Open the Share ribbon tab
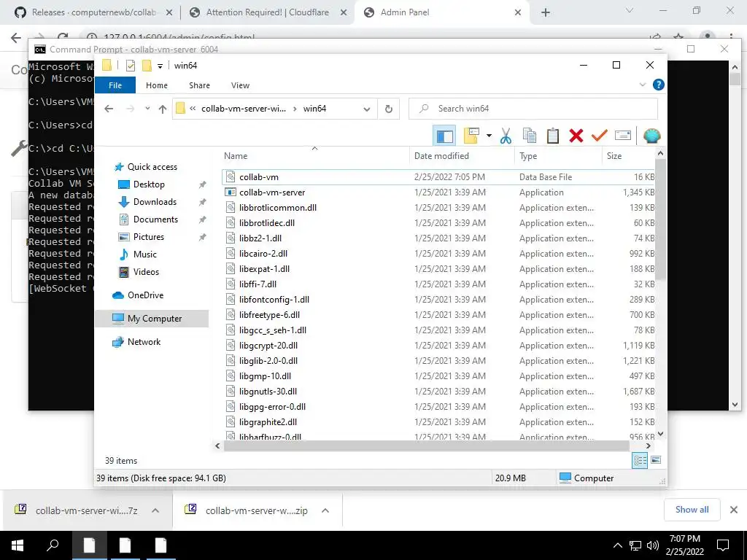This screenshot has width=747, height=560. [199, 85]
